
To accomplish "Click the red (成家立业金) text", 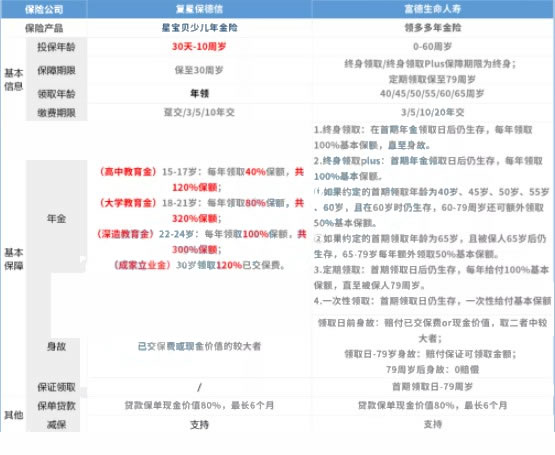I will pyautogui.click(x=143, y=265).
